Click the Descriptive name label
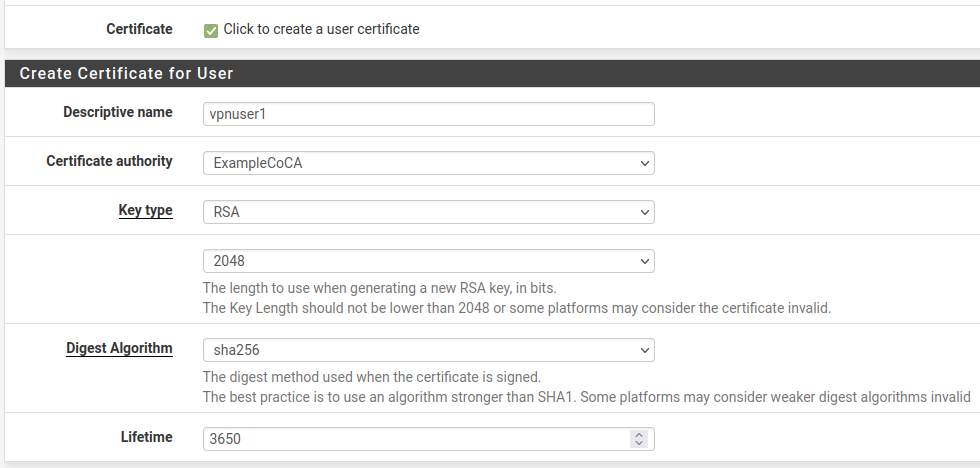 117,112
